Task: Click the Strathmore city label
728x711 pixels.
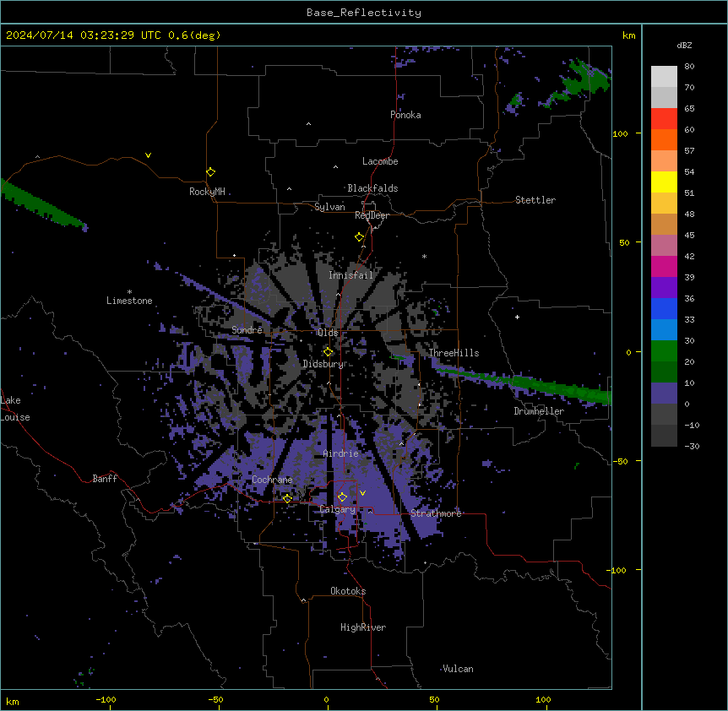Action: click(436, 513)
